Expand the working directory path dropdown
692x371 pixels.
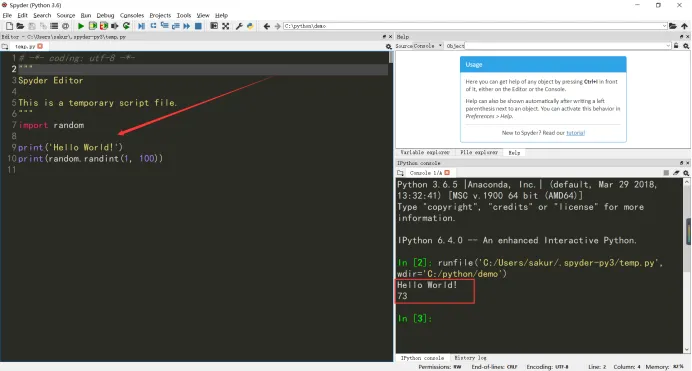coord(664,26)
